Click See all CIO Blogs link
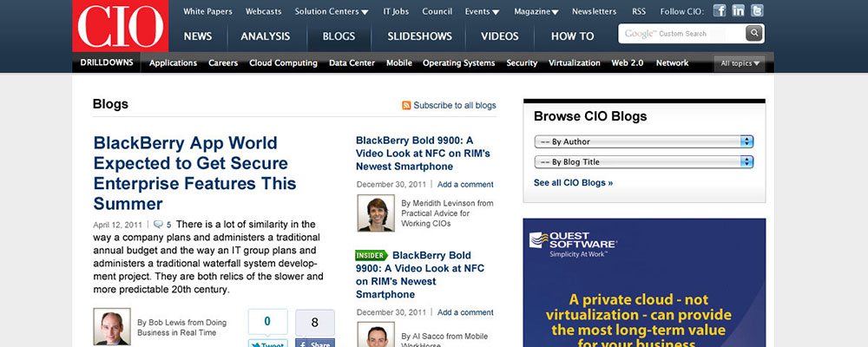The height and width of the screenshot is (347, 868). point(573,183)
